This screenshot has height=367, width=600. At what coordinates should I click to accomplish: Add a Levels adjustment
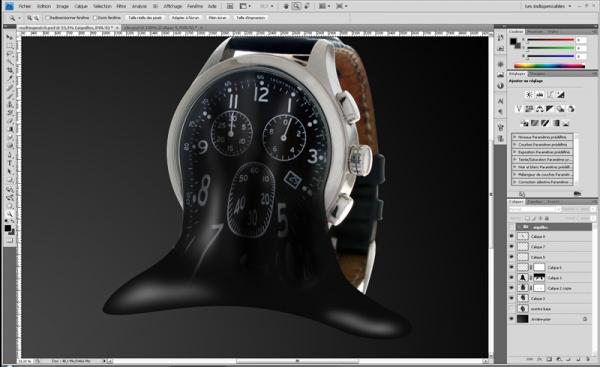pos(540,95)
